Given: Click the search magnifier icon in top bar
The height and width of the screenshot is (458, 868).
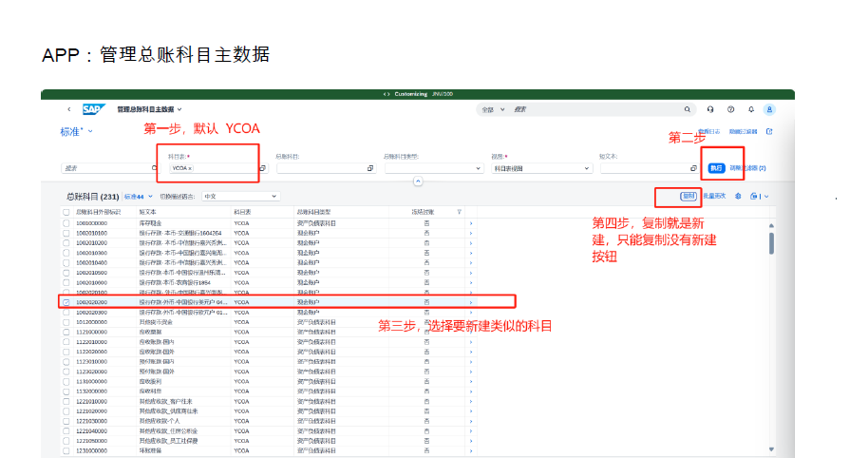Looking at the screenshot, I should click(688, 109).
